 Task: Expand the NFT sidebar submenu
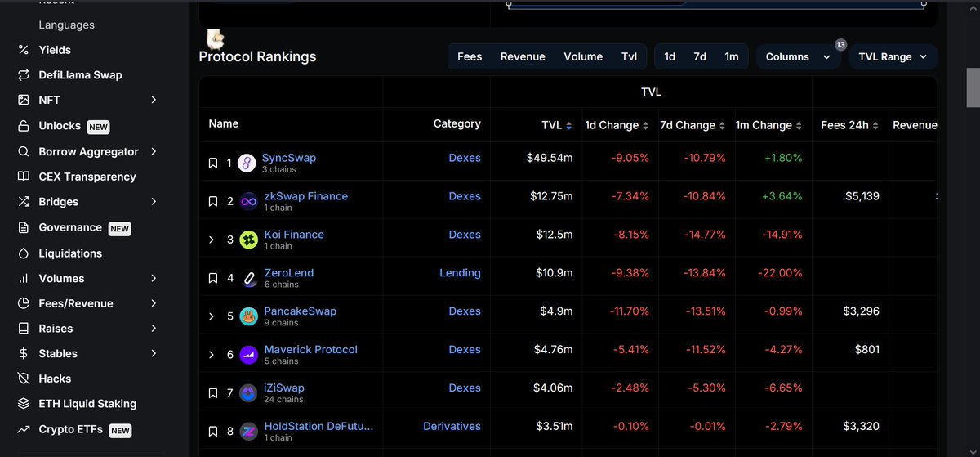coord(154,100)
